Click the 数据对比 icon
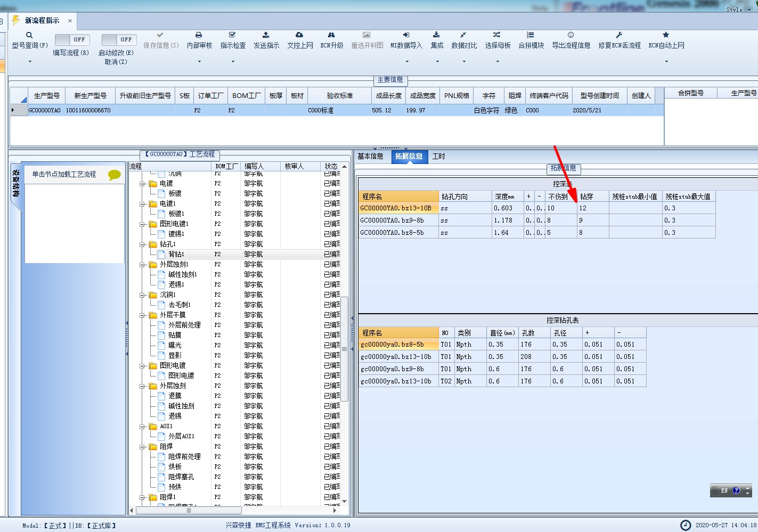The image size is (758, 532). pos(463,35)
